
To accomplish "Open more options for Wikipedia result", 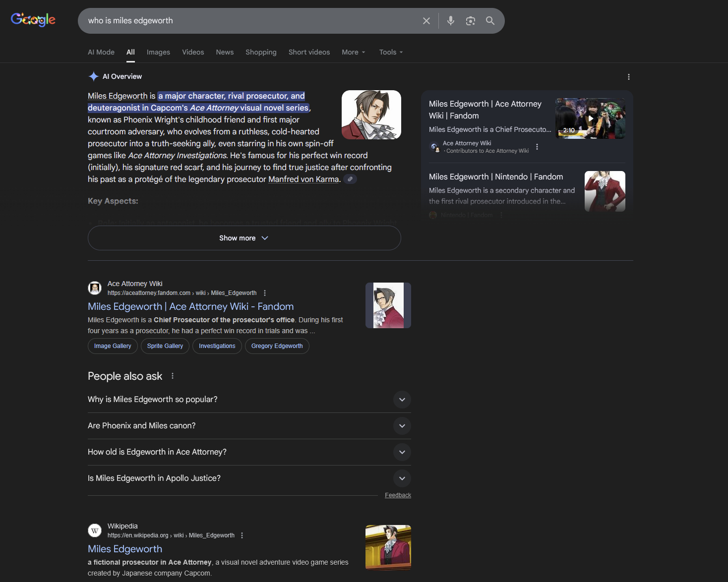I will (242, 535).
